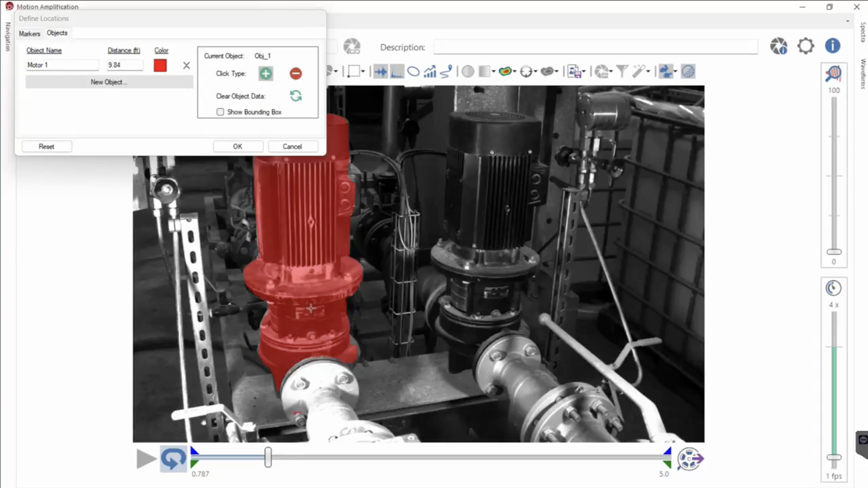Image resolution: width=868 pixels, height=488 pixels.
Task: Select the waveform plot tool
Action: (x=380, y=72)
